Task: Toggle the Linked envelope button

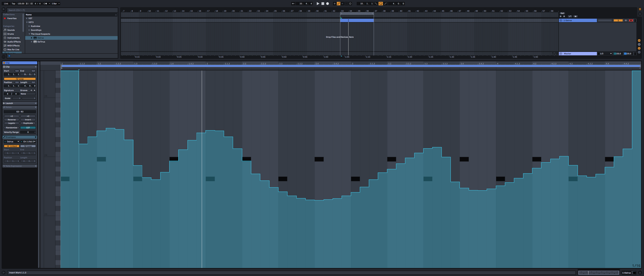Action: click(x=11, y=146)
